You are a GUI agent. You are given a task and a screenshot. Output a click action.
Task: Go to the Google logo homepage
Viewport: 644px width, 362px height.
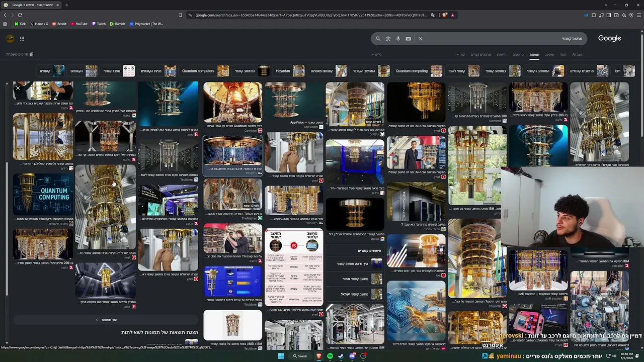(x=609, y=38)
